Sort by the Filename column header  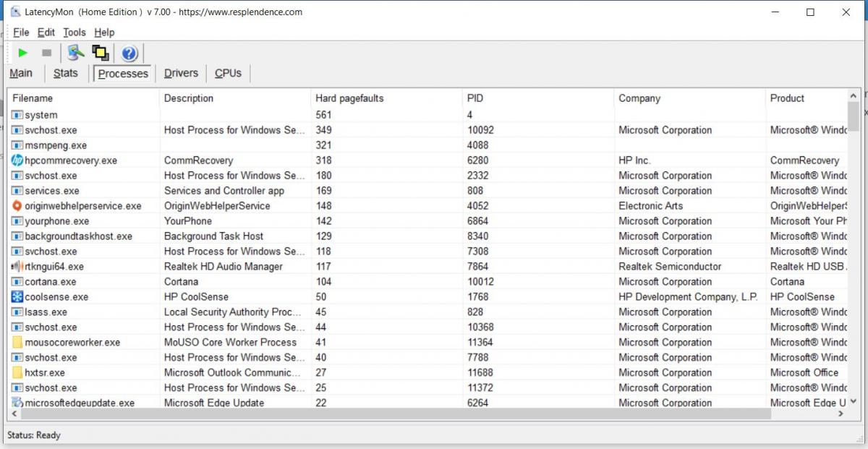tap(83, 98)
